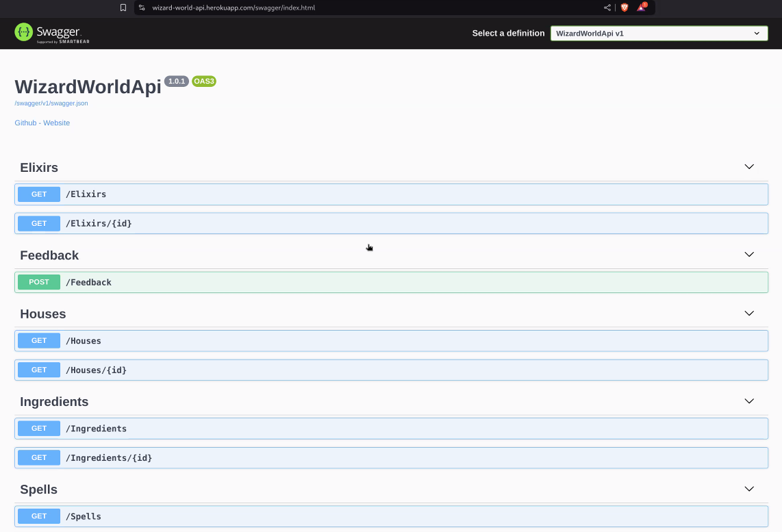Click the Ingredients section heading
Viewport: 782px width, 532px height.
point(54,401)
